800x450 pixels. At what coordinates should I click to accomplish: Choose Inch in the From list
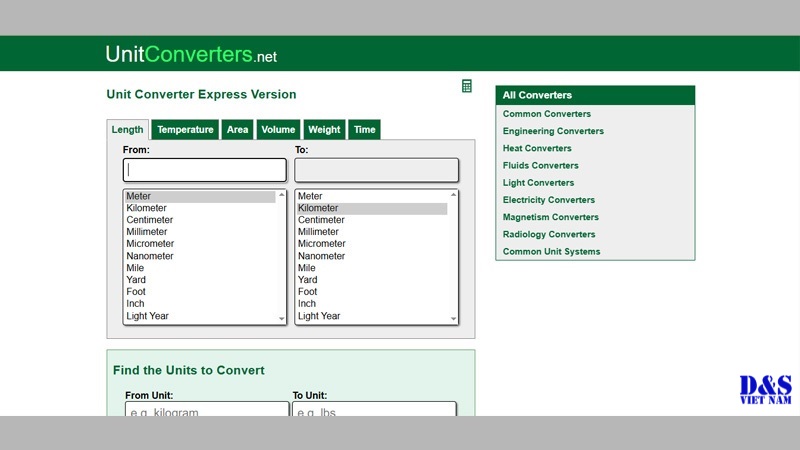(x=201, y=304)
